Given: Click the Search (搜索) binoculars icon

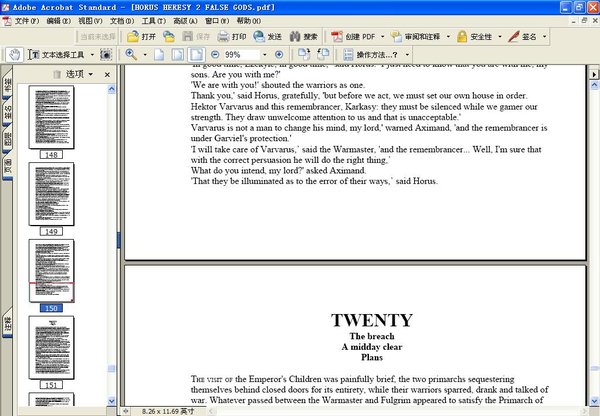Looking at the screenshot, I should click(x=295, y=37).
